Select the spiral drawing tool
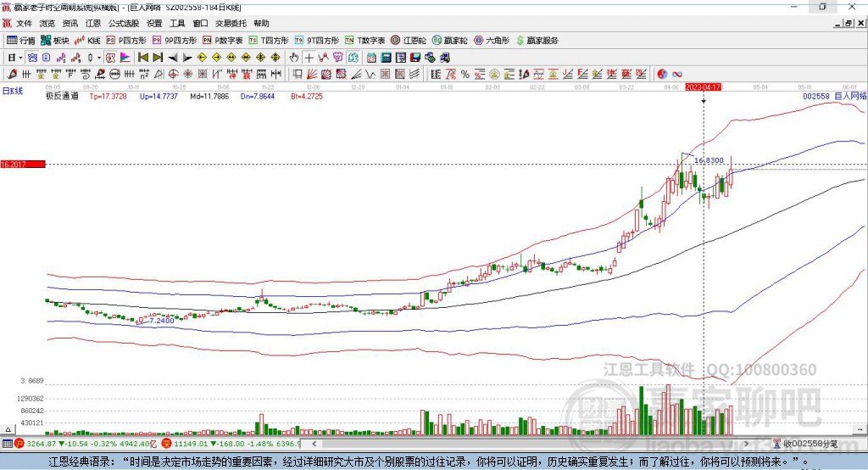Viewport: 868px width, 470px height. [86, 75]
